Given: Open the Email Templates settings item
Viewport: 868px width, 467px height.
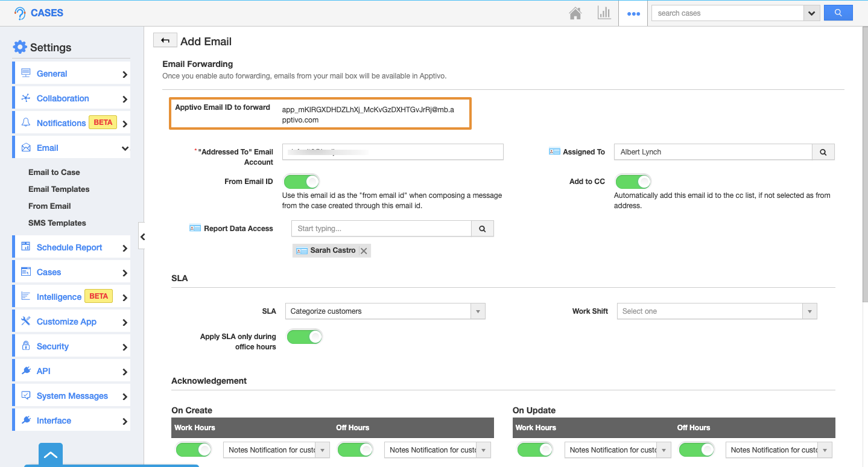Looking at the screenshot, I should click(59, 189).
